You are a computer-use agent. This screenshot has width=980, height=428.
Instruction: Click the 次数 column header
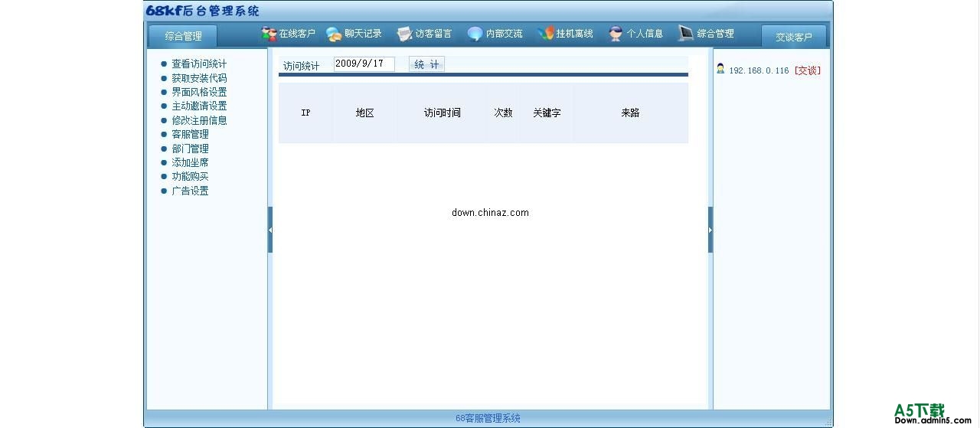(x=503, y=113)
